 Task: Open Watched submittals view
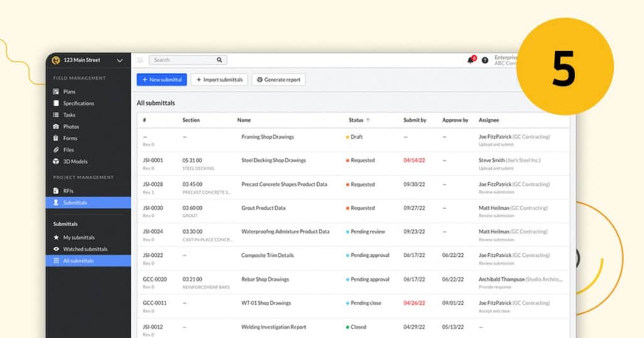pyautogui.click(x=85, y=249)
